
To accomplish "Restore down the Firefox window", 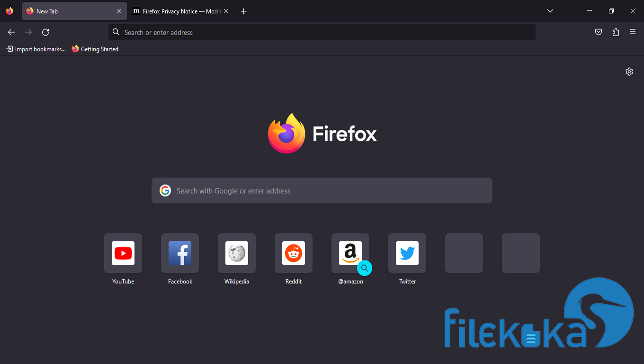I will tap(611, 11).
